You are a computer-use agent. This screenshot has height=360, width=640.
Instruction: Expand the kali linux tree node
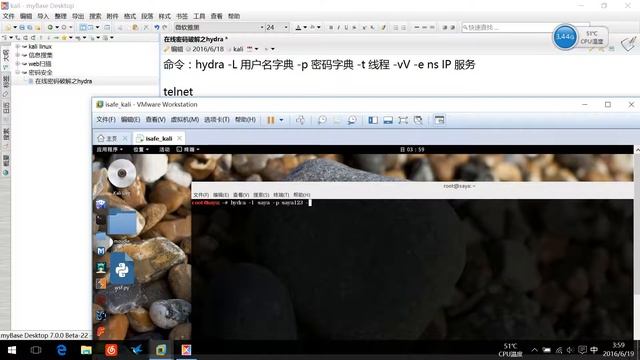[x=18, y=47]
